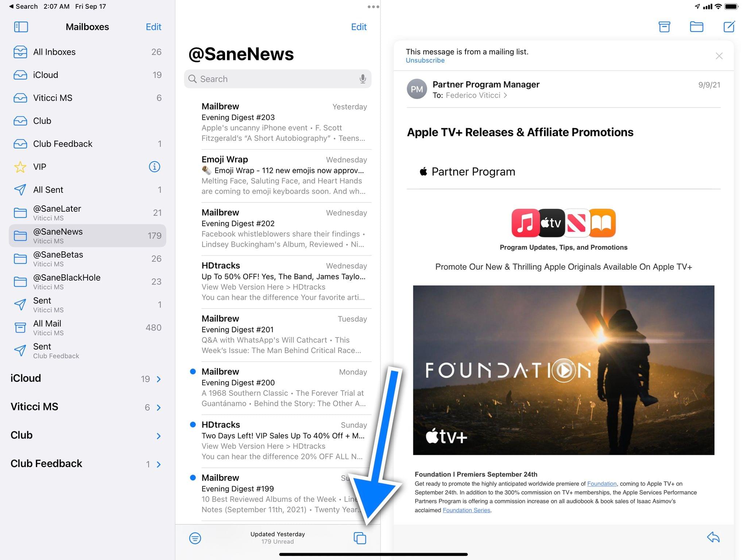Open Club Feedback inbox

pos(88,144)
